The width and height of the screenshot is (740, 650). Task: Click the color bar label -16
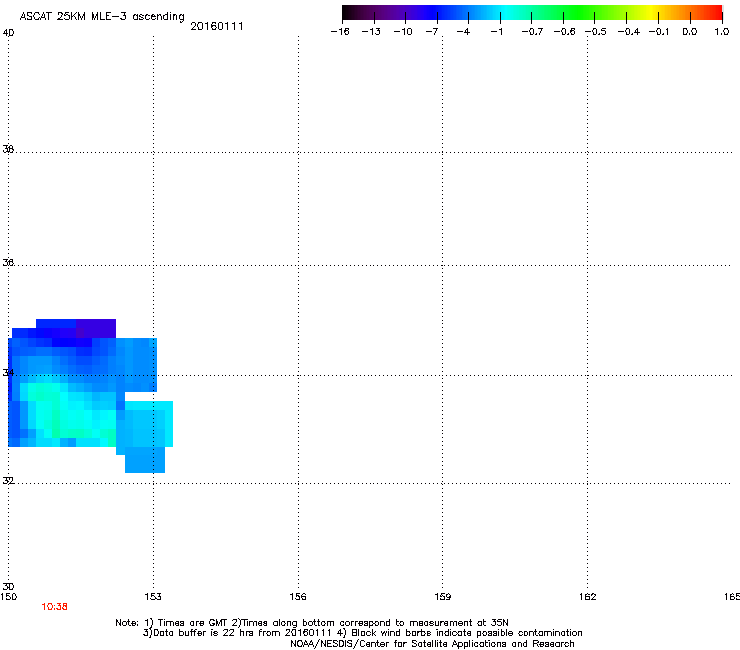point(340,32)
